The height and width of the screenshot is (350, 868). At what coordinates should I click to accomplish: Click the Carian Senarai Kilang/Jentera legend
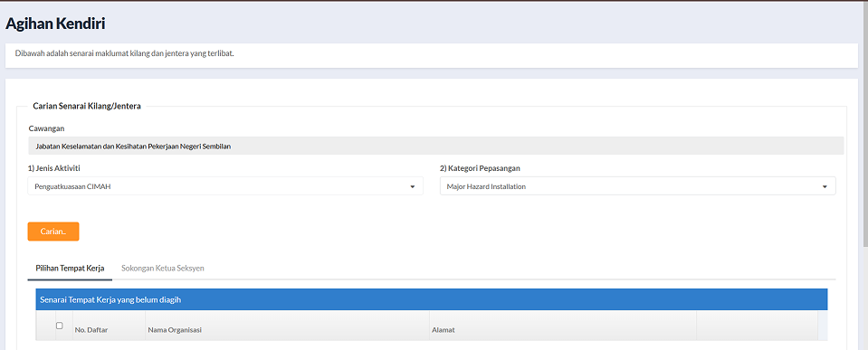pyautogui.click(x=87, y=106)
